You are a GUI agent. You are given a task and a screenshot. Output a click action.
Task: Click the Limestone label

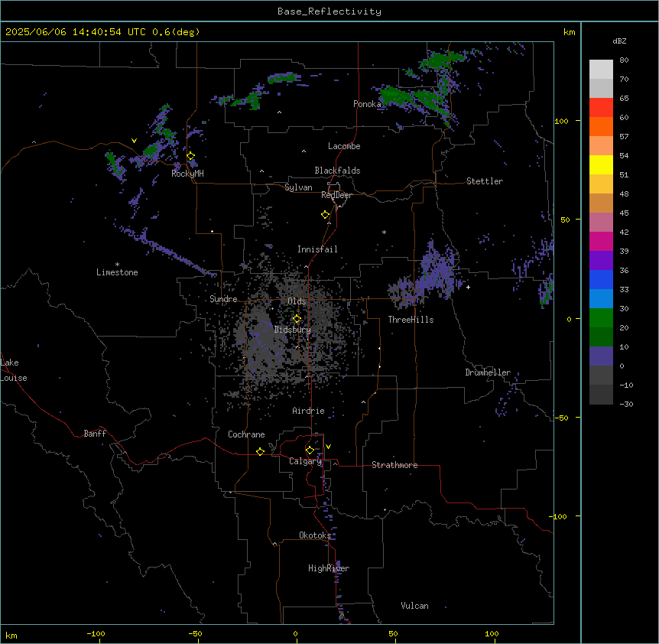pos(117,272)
